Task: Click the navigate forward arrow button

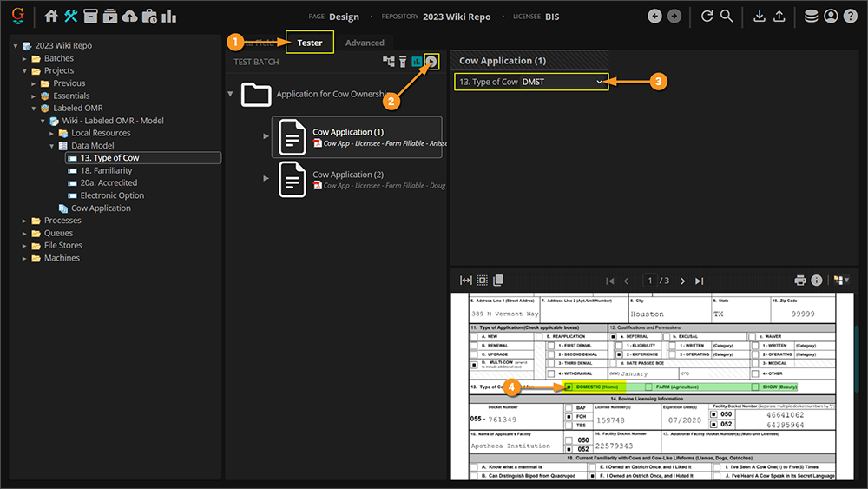Action: pyautogui.click(x=674, y=16)
